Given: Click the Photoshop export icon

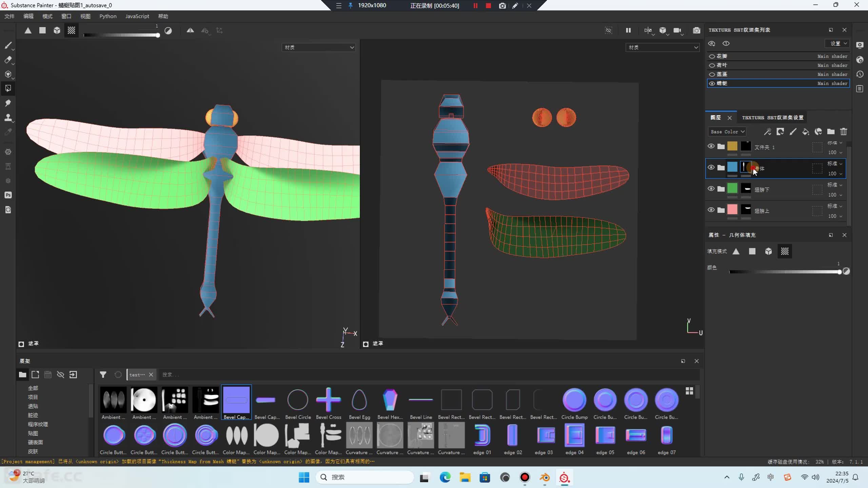Looking at the screenshot, I should point(8,195).
